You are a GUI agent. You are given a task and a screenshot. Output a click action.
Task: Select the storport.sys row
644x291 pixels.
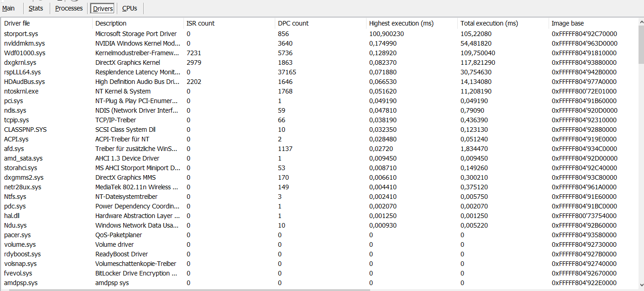click(319, 34)
